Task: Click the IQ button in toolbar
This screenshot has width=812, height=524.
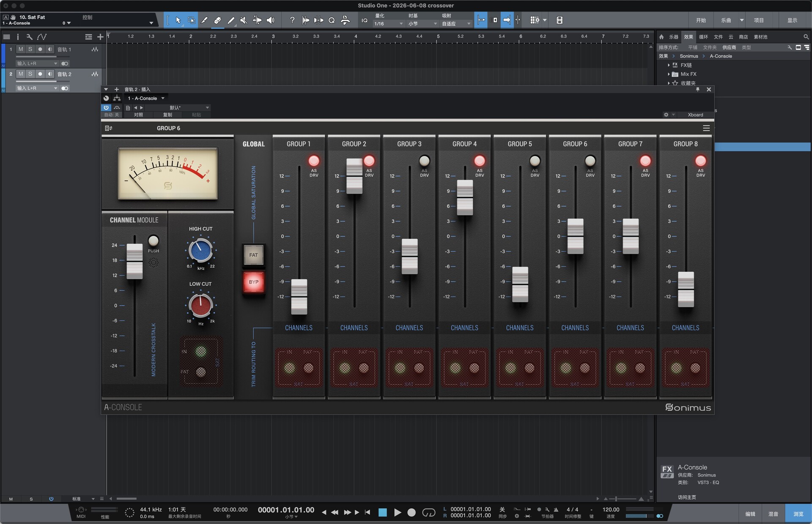Action: [x=365, y=20]
